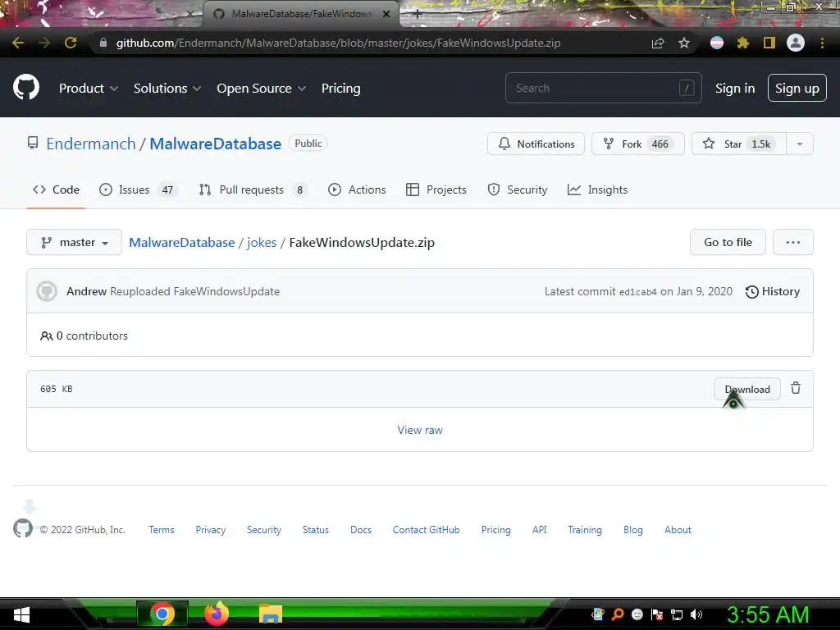Open the Chrome profile avatar
The image size is (840, 630).
point(796,43)
